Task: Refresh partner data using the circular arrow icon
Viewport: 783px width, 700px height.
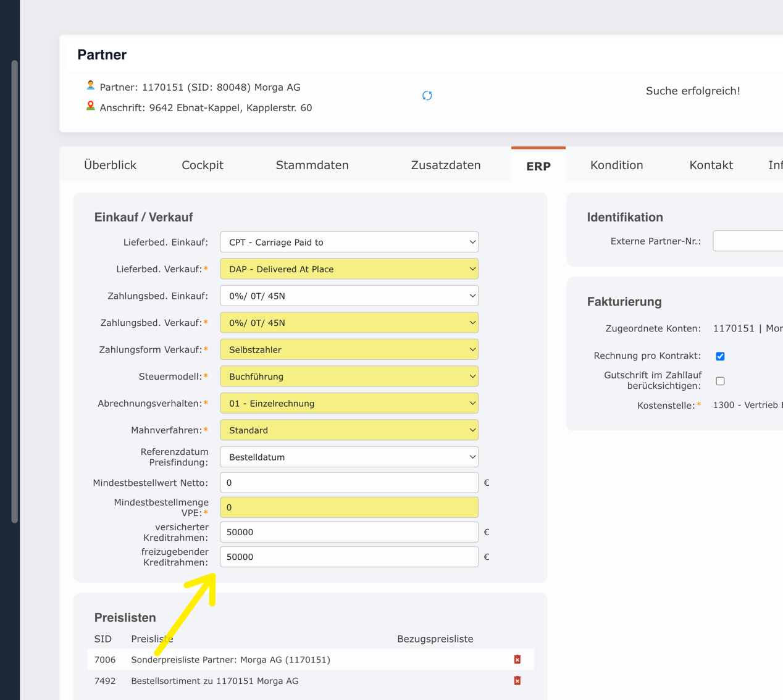Action: point(427,95)
